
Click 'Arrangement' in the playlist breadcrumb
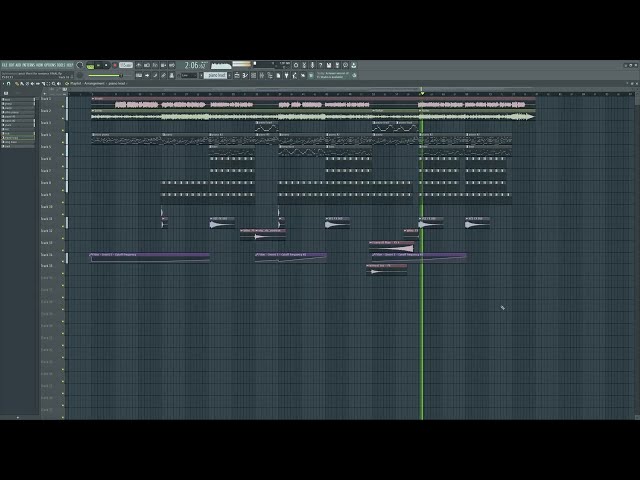point(95,83)
